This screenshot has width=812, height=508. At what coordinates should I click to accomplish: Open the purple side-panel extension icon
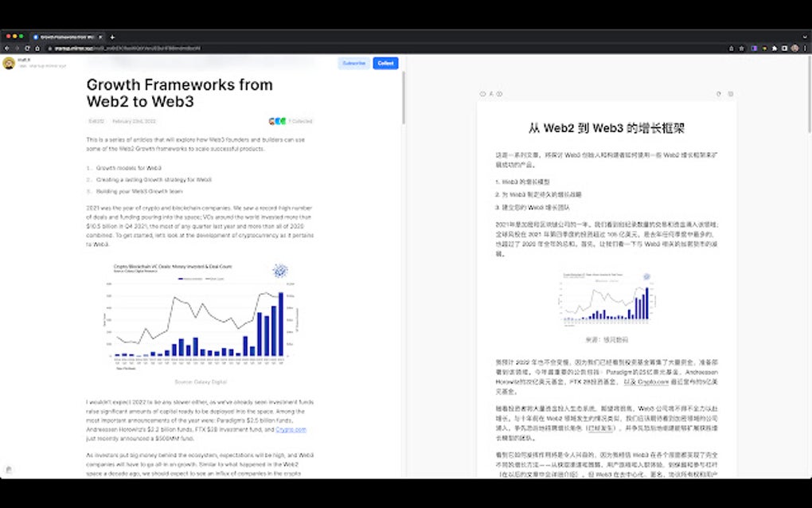[x=754, y=48]
